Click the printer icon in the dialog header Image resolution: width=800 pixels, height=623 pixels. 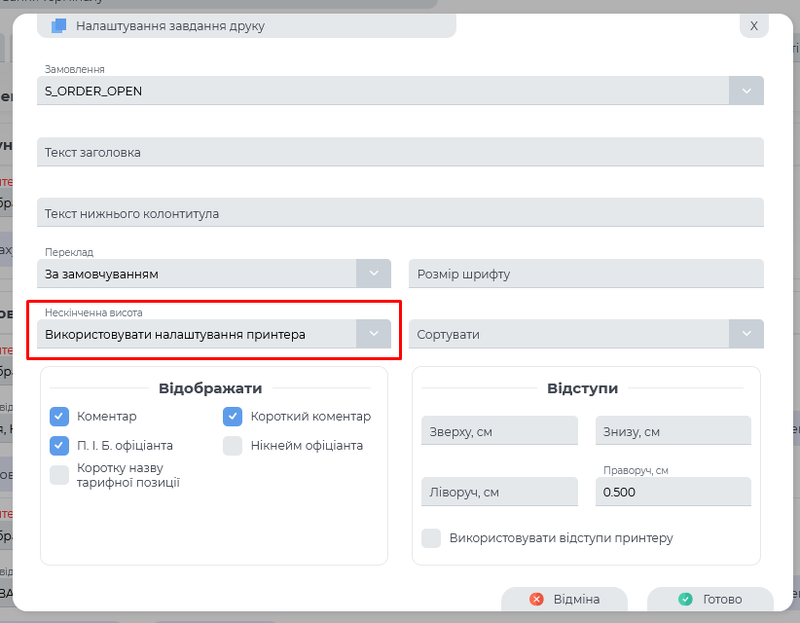pos(58,28)
